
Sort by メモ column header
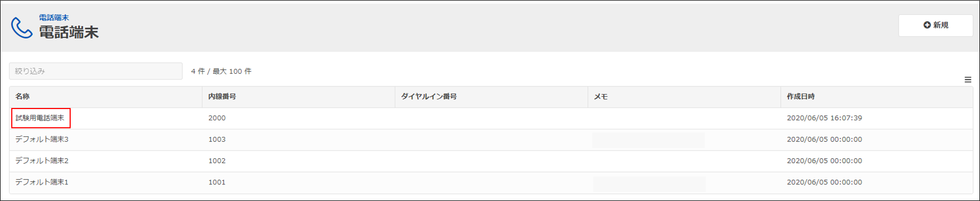coord(601,97)
